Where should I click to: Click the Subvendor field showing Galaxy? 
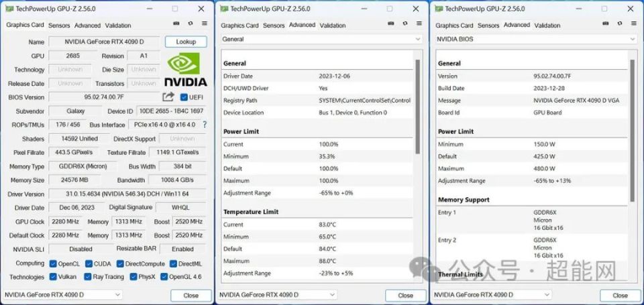pos(75,111)
